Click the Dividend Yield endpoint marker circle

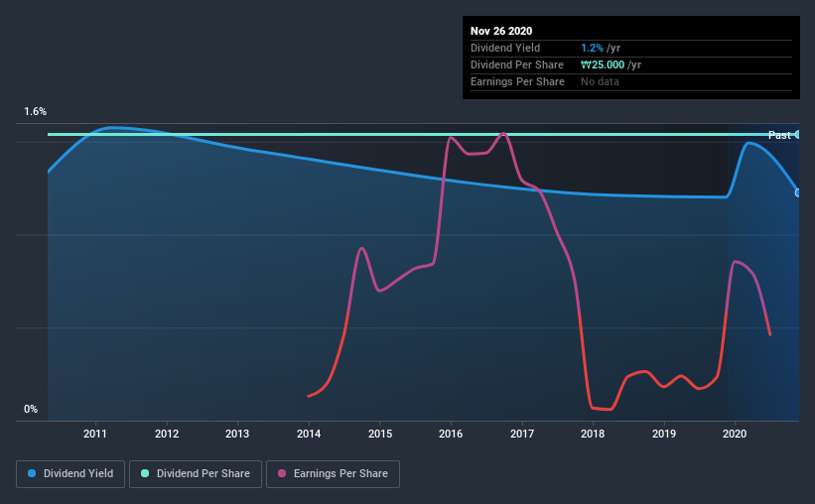798,192
